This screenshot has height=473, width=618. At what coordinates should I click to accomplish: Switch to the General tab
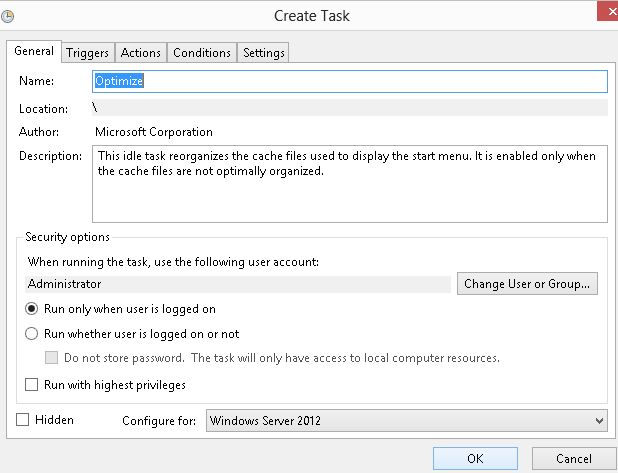tap(34, 51)
